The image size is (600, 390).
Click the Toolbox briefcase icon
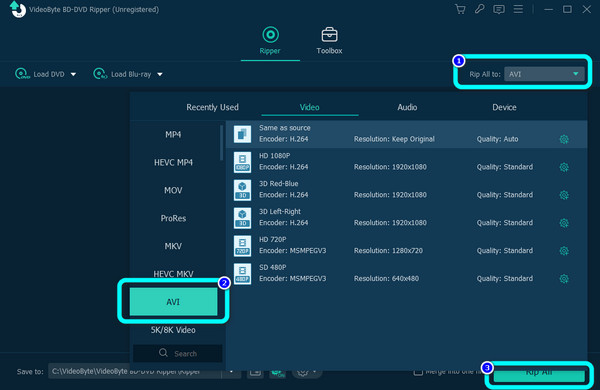pyautogui.click(x=329, y=35)
